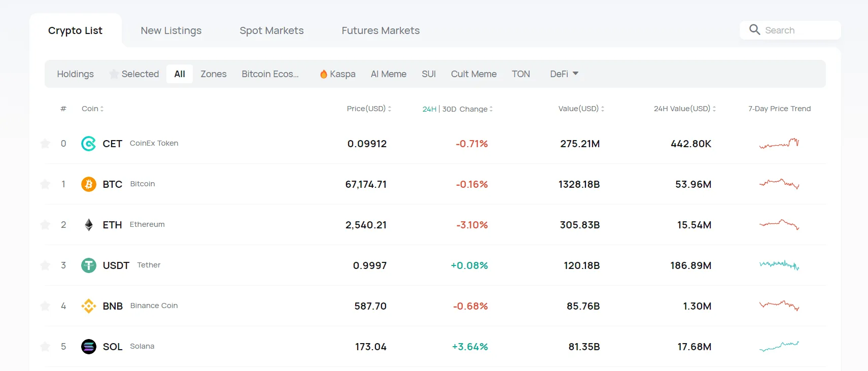Sort by 24H Value(USD) column
Screen dimensions: 868x371
point(685,109)
